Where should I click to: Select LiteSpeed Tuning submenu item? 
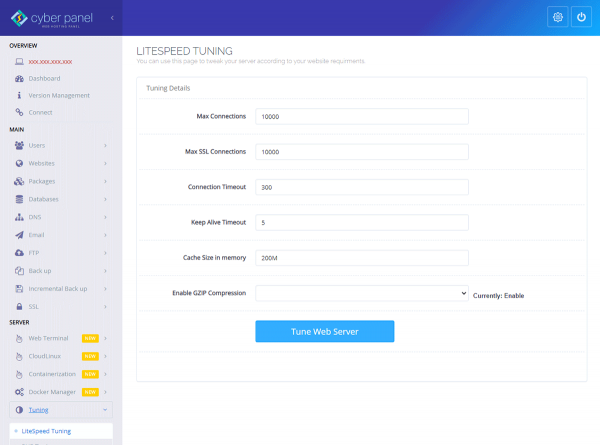(x=46, y=431)
